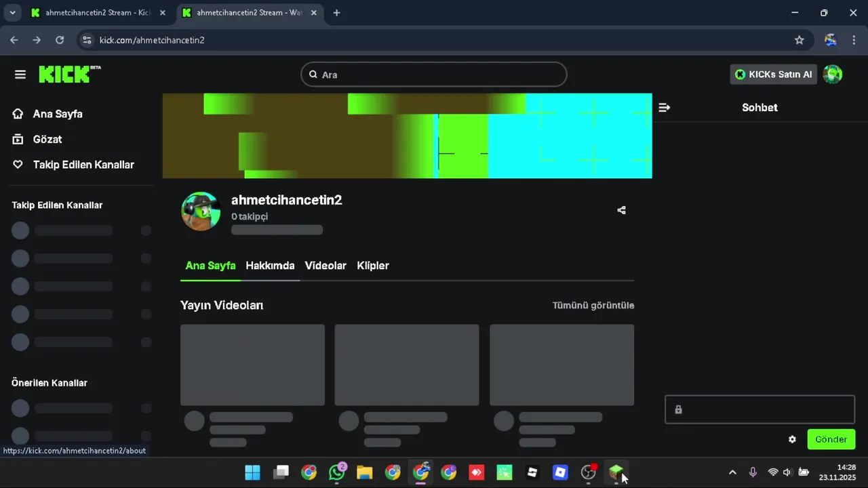View site information icon in address bar
This screenshot has width=868, height=488.
pyautogui.click(x=87, y=40)
